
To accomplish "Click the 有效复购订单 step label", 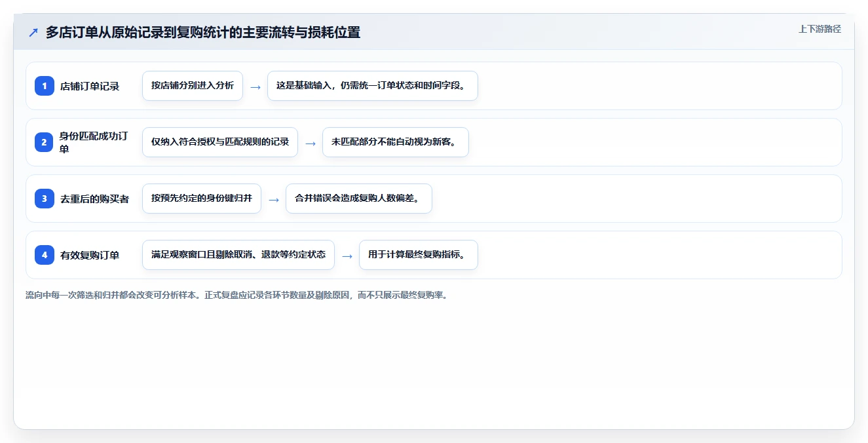I will click(x=90, y=255).
